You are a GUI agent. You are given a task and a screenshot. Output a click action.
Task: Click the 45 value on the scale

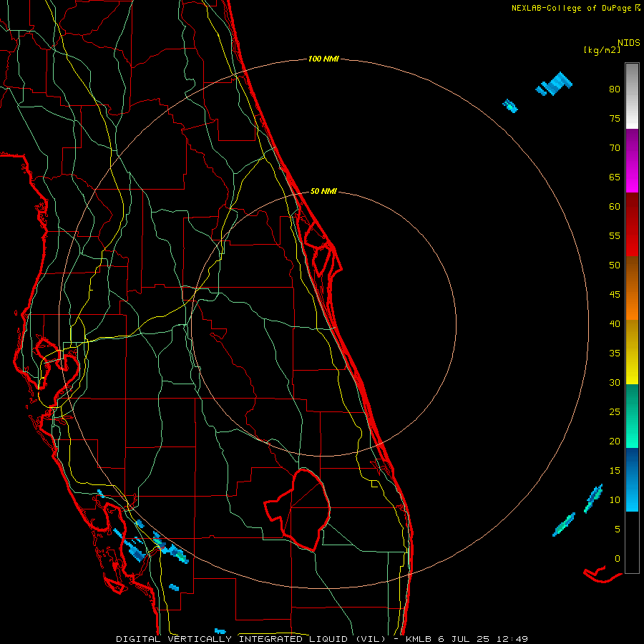(615, 295)
